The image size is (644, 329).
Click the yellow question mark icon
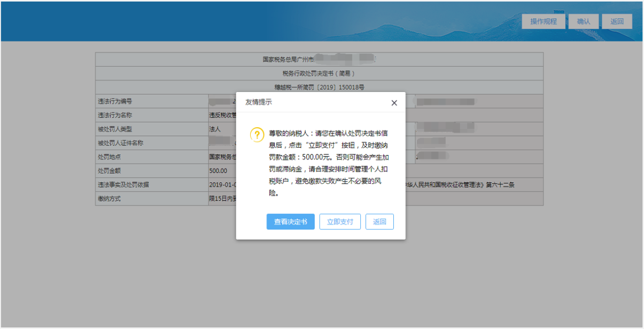pyautogui.click(x=257, y=135)
